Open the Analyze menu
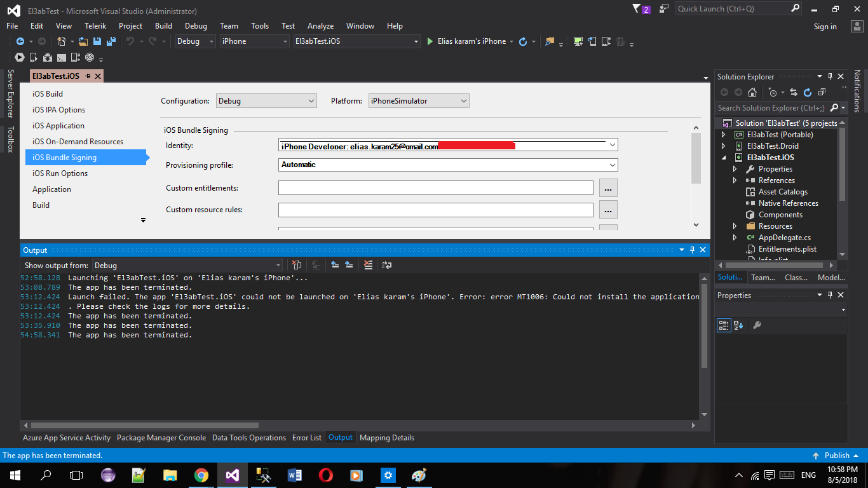Screen dimensions: 868x488 (320, 26)
